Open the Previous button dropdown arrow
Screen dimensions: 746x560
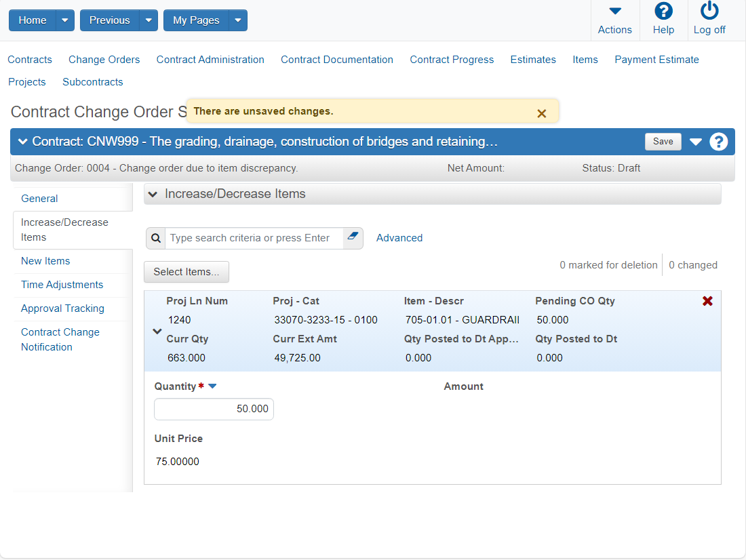(149, 20)
